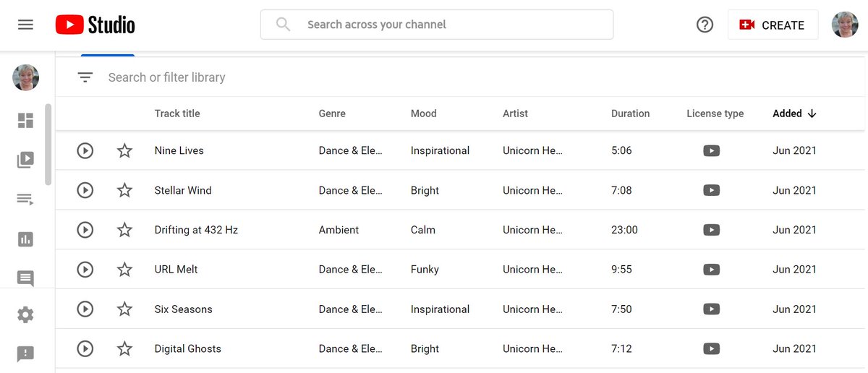
Task: Click the sidebar vertical scrollbar
Action: [x=48, y=145]
